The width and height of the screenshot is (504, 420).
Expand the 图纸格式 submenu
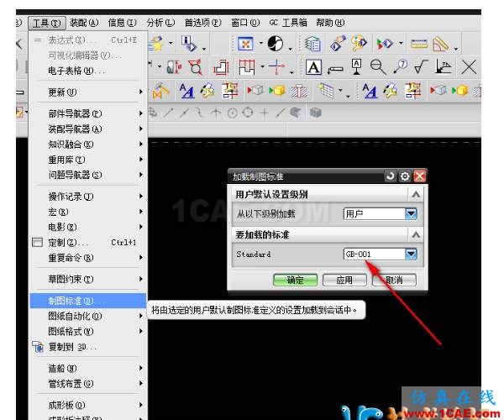tap(87, 331)
